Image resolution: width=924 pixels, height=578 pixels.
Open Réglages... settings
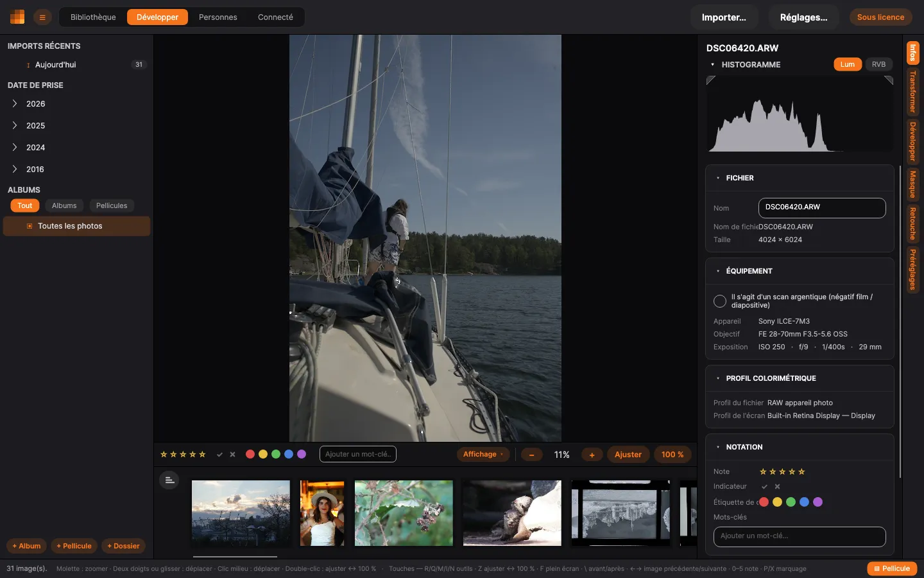point(803,17)
